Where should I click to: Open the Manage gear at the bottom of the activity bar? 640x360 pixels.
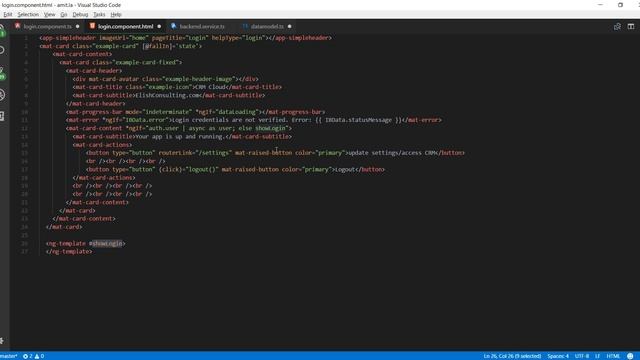pyautogui.click(x=2, y=340)
